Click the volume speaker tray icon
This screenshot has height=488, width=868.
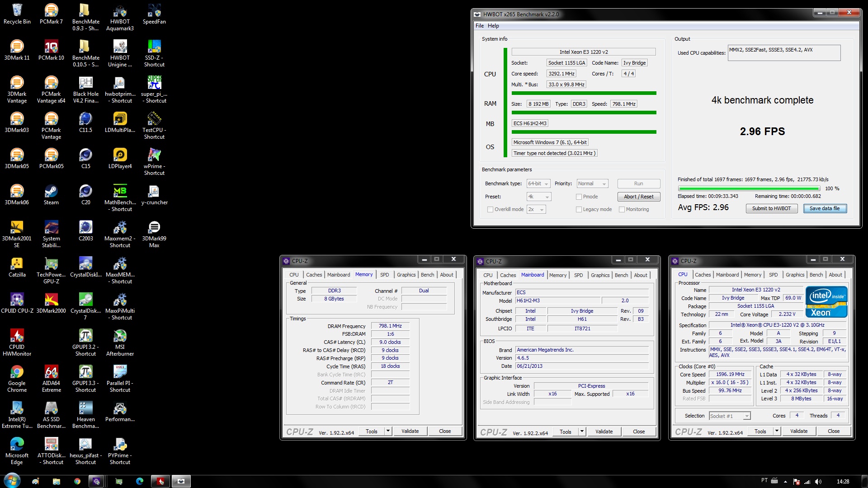[x=818, y=482]
